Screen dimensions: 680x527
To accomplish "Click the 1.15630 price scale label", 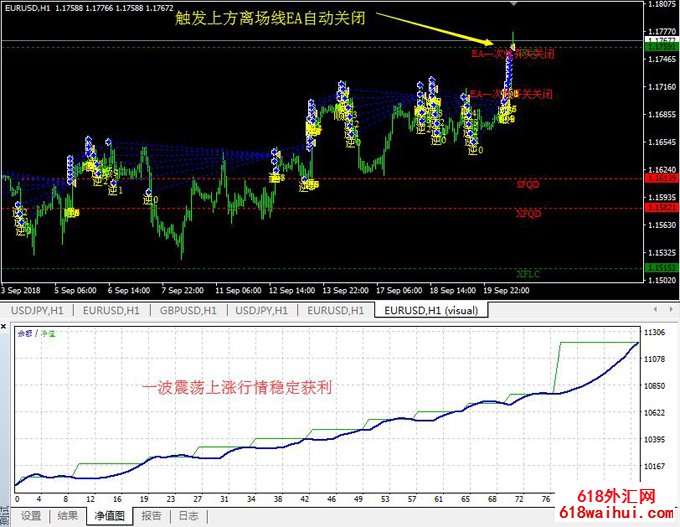I will (x=662, y=225).
